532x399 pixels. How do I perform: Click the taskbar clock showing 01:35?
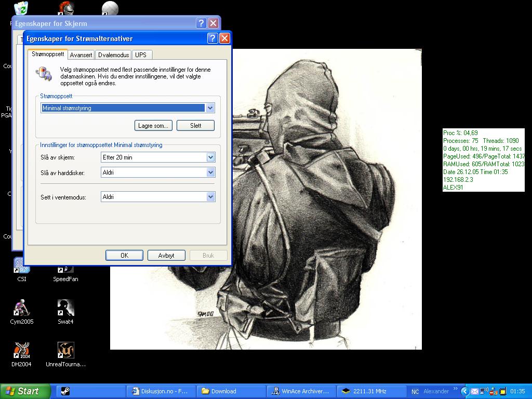coord(517,391)
